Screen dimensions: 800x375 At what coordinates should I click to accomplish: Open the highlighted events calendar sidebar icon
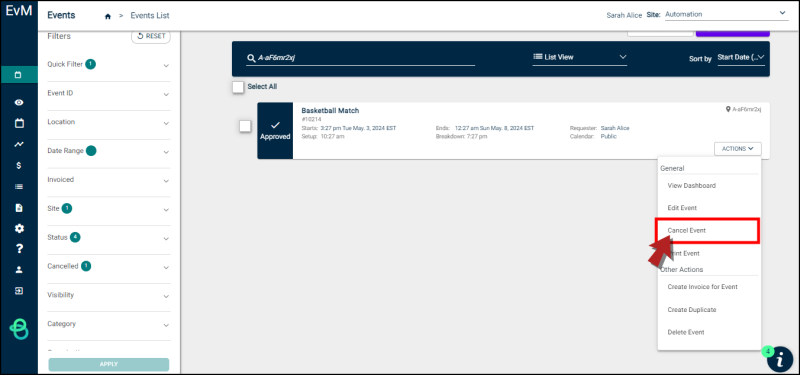point(19,75)
